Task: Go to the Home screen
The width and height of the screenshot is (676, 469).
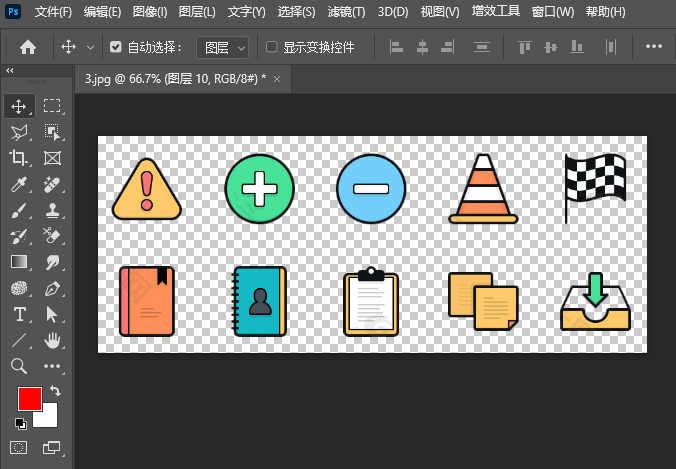Action: point(28,47)
